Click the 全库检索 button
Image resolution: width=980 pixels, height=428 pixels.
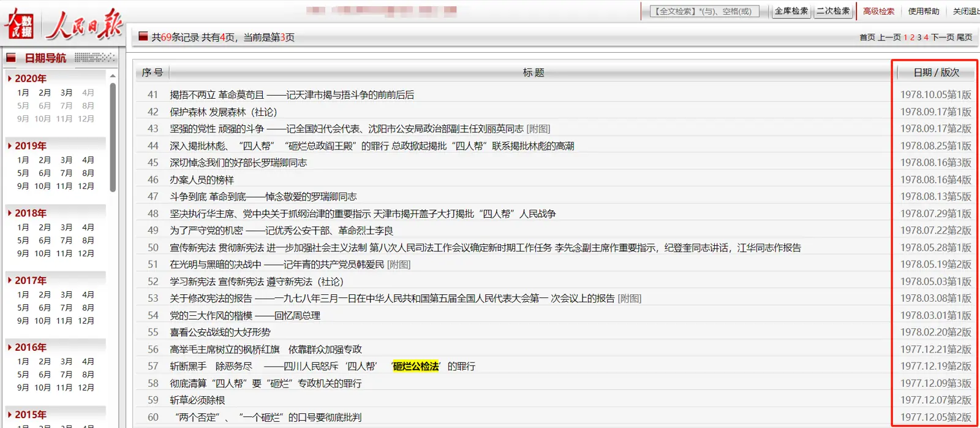[791, 11]
